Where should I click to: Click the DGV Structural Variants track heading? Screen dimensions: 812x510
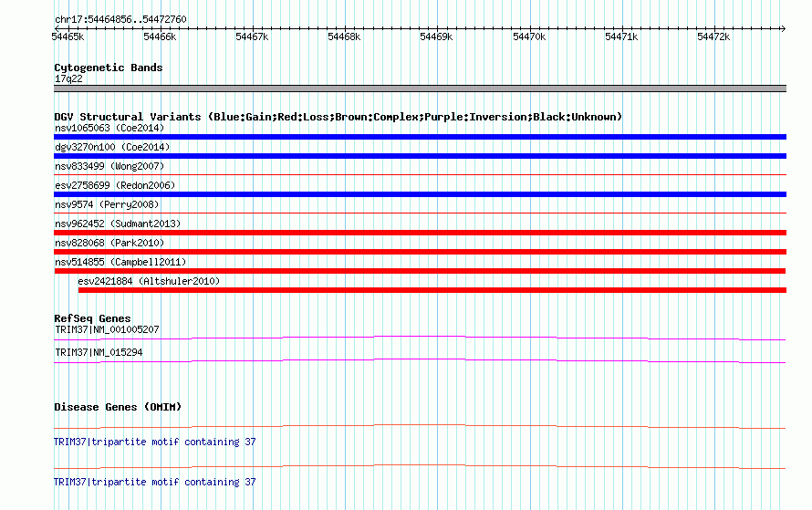click(338, 117)
